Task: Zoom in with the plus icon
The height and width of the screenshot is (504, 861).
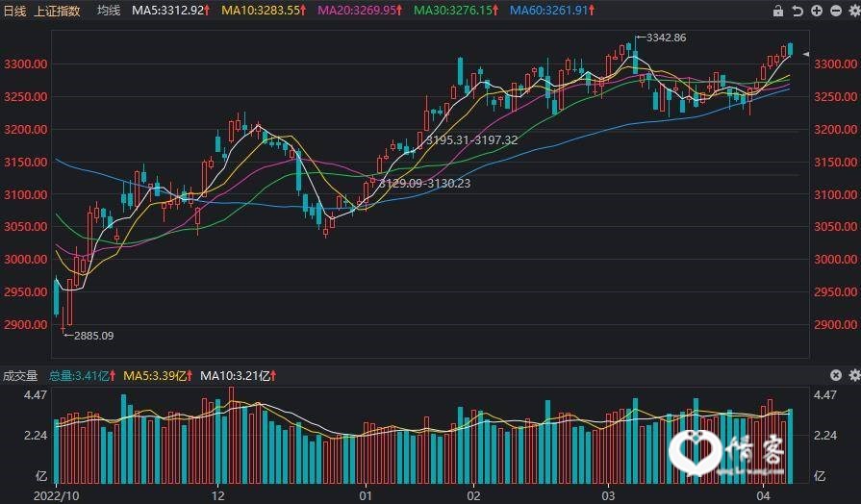Action: (x=817, y=11)
